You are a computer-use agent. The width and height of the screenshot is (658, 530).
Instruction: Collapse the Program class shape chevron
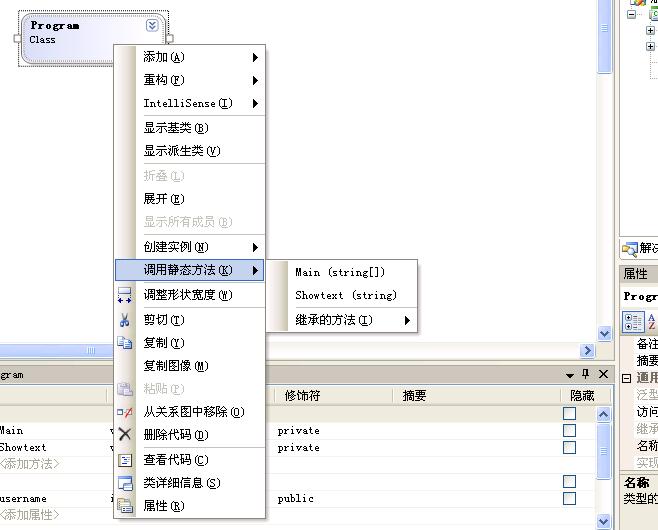[152, 26]
